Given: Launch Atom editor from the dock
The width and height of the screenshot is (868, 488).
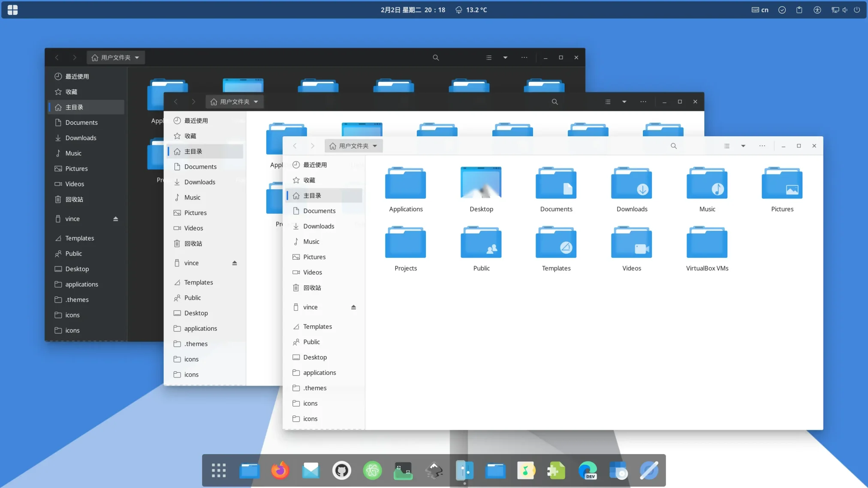Looking at the screenshot, I should [372, 470].
